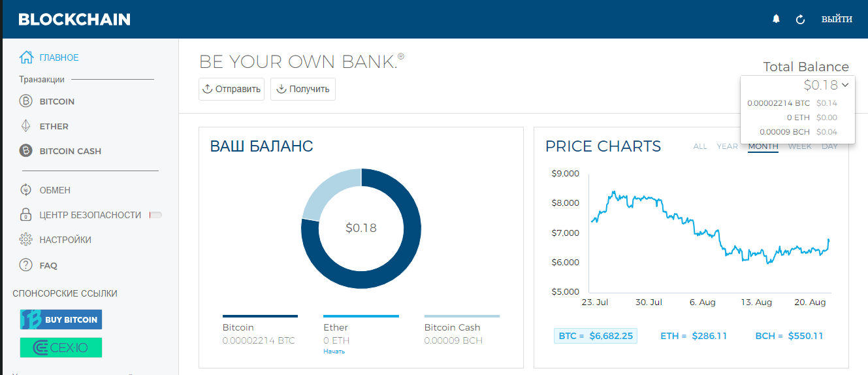Click the refresh icon in header

tap(800, 20)
